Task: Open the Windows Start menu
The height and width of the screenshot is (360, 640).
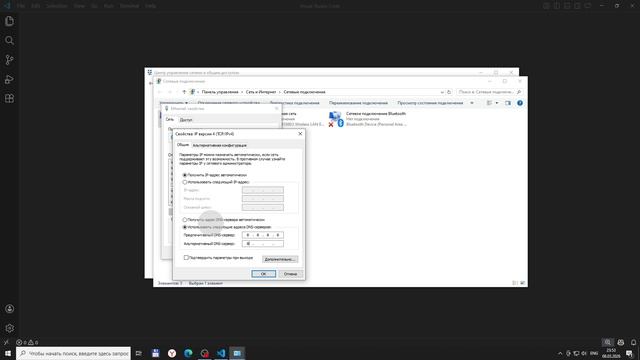Action: click(x=8, y=353)
